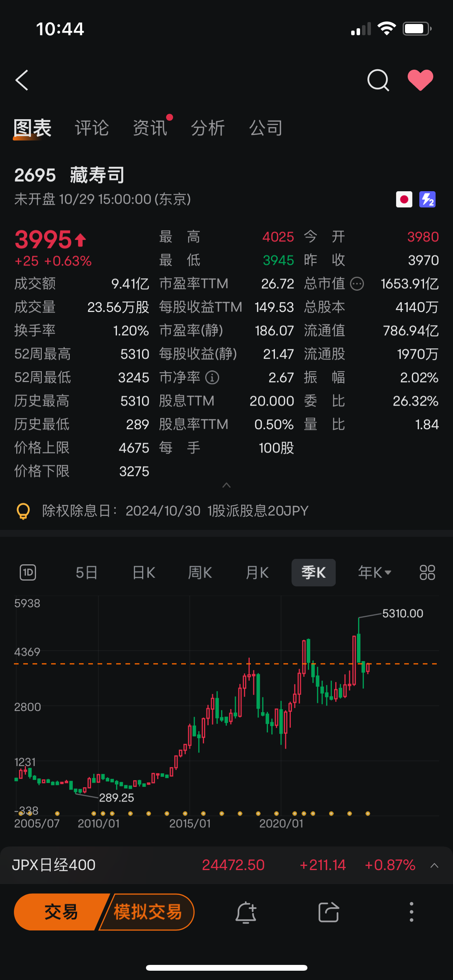Tap the 289.25 low price label
Screen dimensions: 453x980
tap(117, 798)
